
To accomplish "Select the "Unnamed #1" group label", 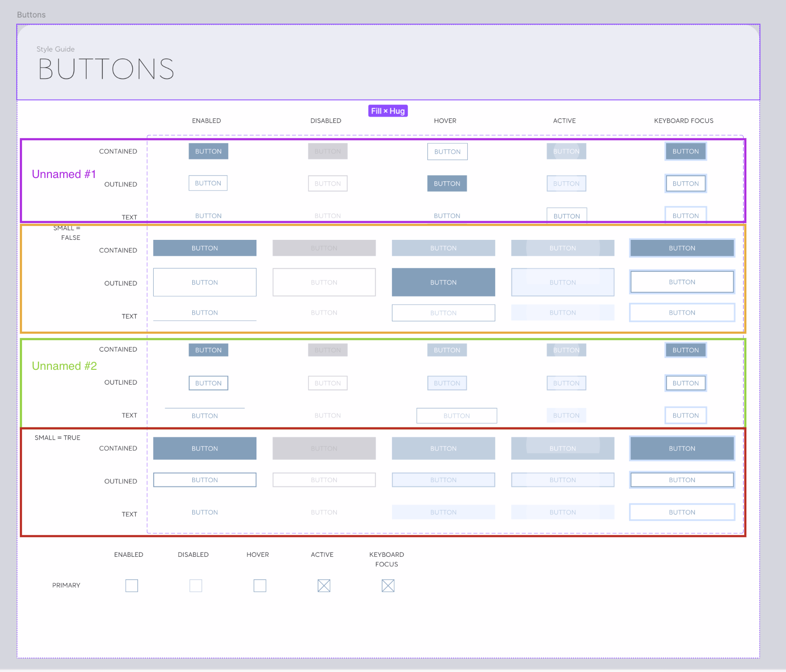I will point(64,174).
